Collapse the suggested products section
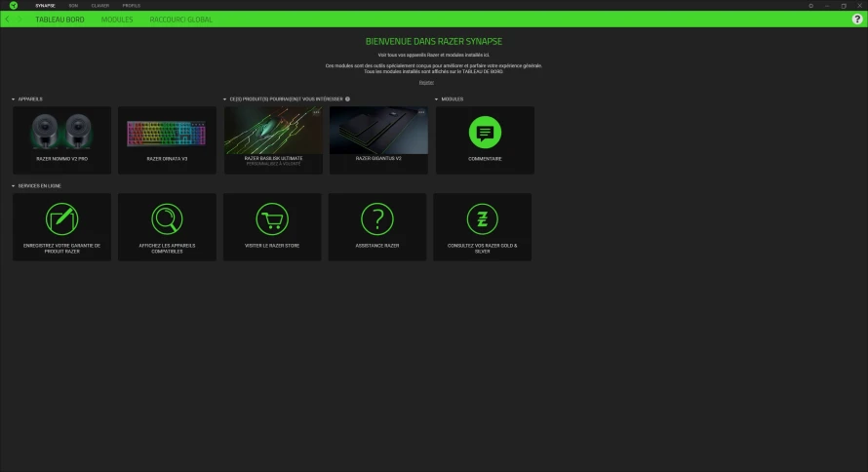This screenshot has width=868, height=472. (224, 99)
